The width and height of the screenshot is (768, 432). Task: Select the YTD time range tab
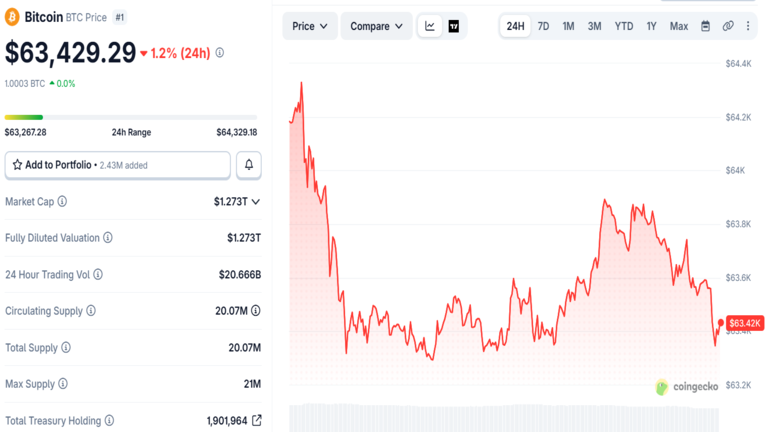(x=624, y=26)
